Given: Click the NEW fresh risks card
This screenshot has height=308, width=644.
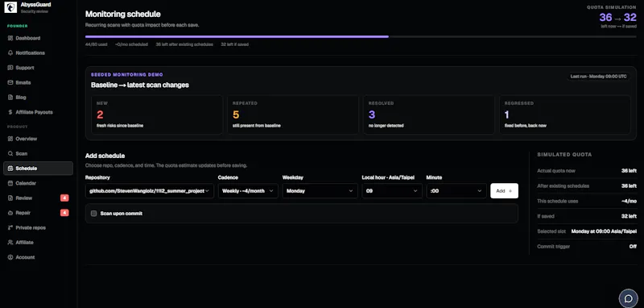Looking at the screenshot, I should (x=156, y=114).
